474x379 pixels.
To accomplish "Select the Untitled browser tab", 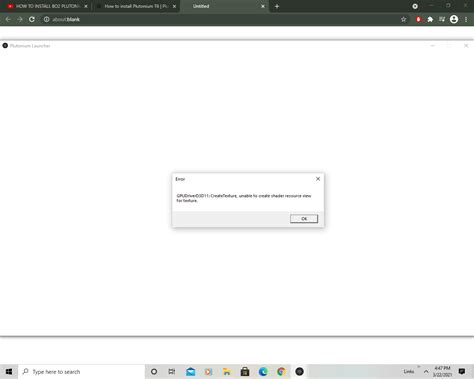I will coord(223,6).
